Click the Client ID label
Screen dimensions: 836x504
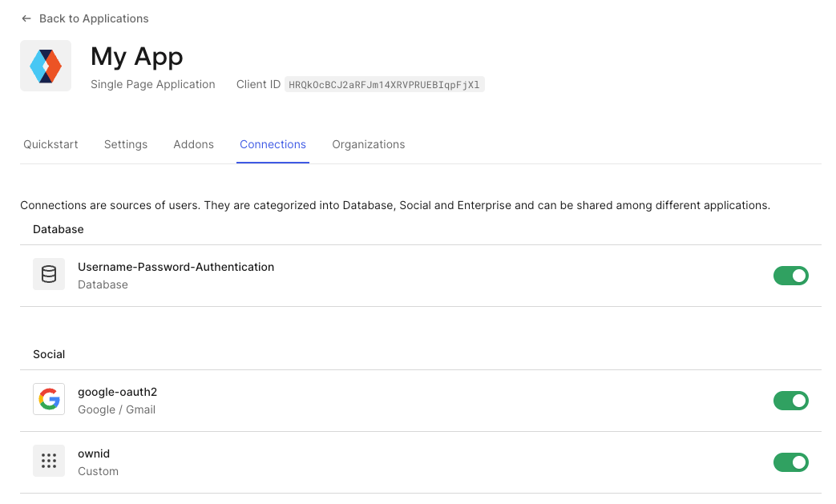[258, 84]
